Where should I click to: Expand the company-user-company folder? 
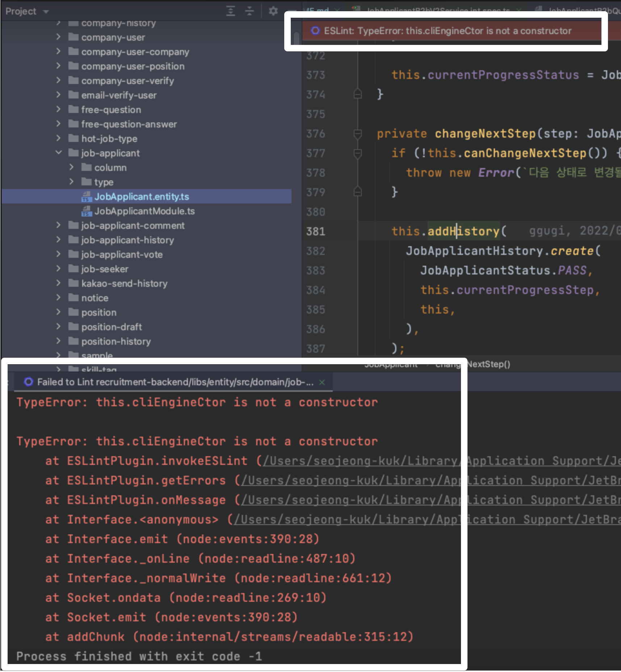pyautogui.click(x=58, y=51)
